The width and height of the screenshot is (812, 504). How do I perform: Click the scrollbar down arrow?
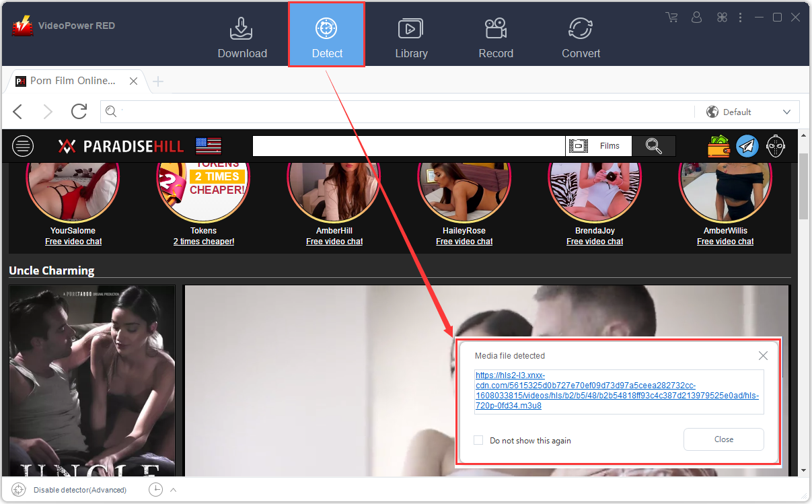803,470
